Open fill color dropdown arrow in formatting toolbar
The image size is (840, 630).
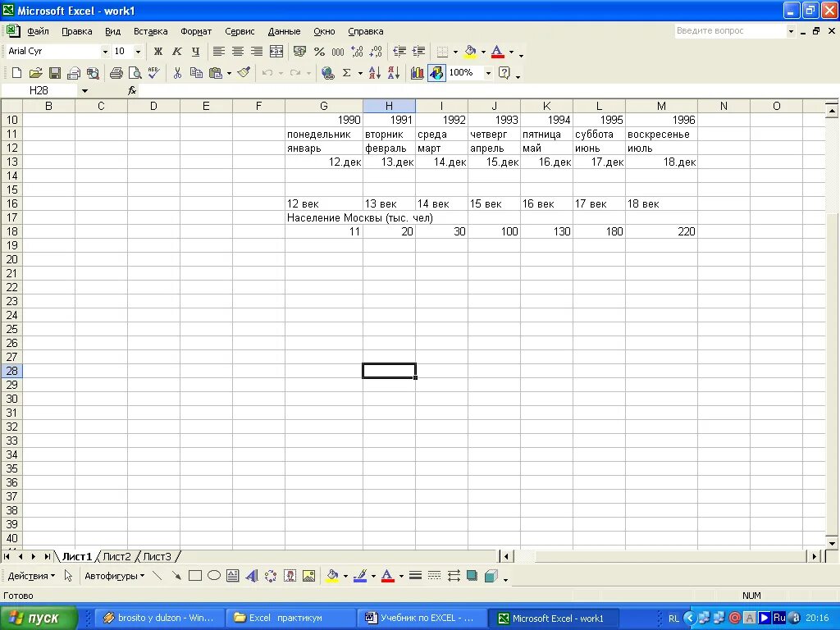click(x=483, y=52)
